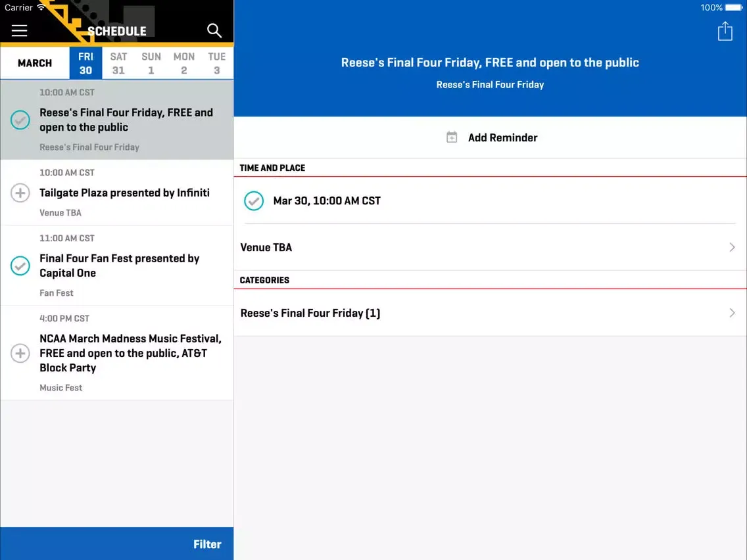Click the SCHEDULE header title
747x560 pixels.
(117, 31)
